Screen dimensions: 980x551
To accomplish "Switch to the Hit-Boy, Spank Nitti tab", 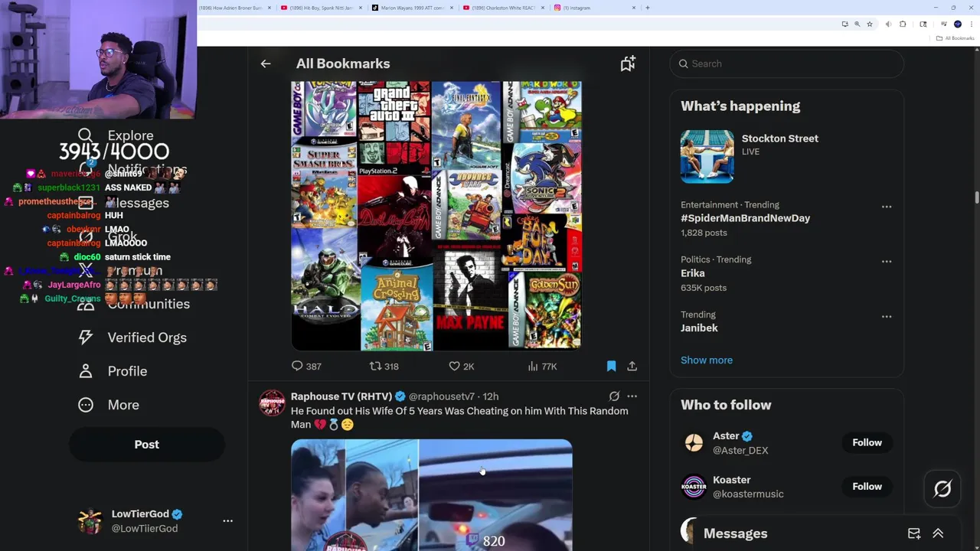I will 322,8.
